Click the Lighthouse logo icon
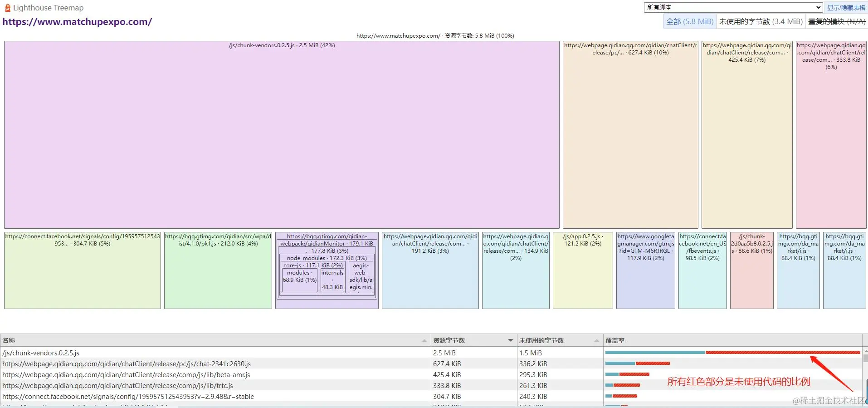This screenshot has height=408, width=868. pos(7,8)
